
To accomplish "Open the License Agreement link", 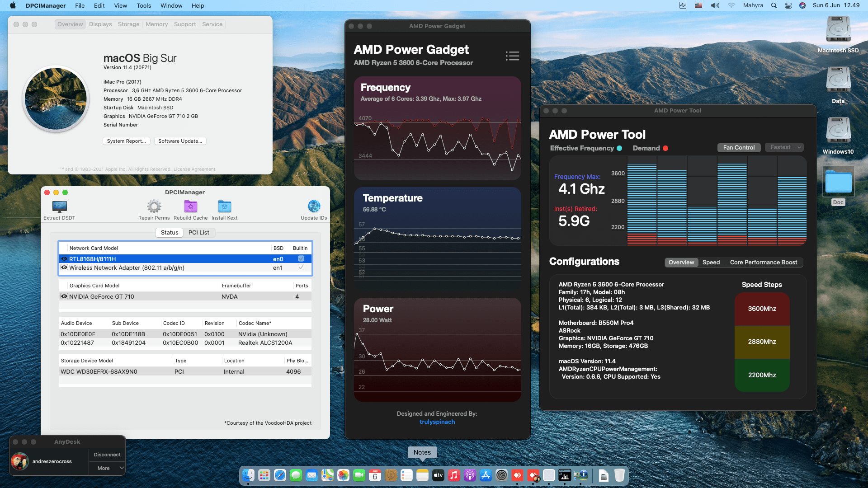I will point(194,169).
